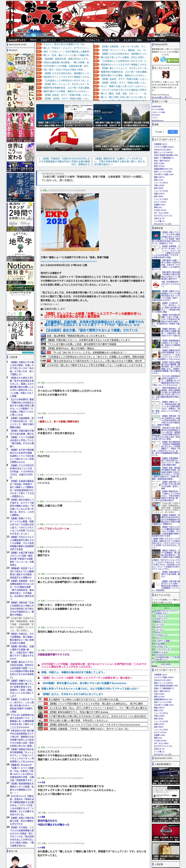Open the 大艦巨砲主義！ mutual link

(157, 106)
